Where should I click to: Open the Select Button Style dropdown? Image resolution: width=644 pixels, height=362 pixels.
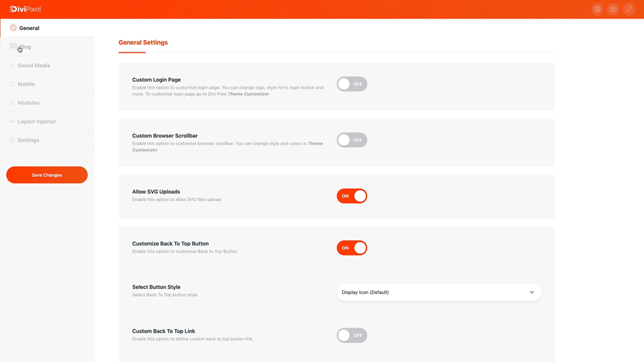pyautogui.click(x=439, y=292)
